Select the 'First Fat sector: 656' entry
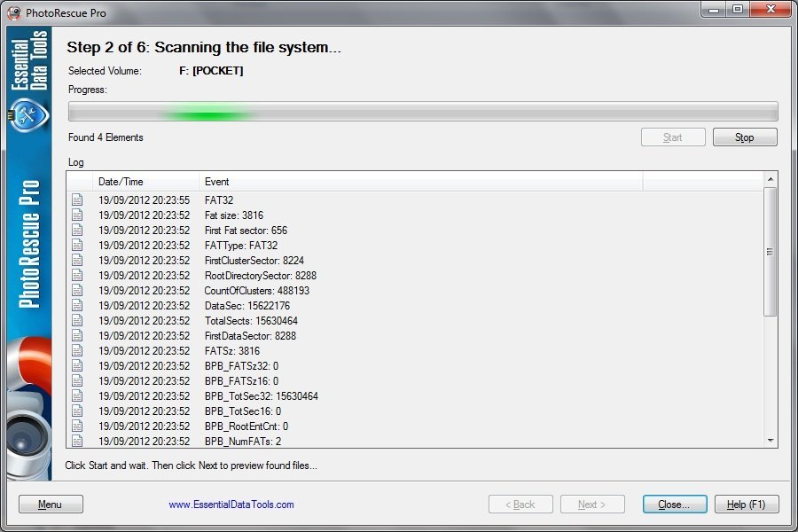The image size is (798, 532). tap(246, 231)
